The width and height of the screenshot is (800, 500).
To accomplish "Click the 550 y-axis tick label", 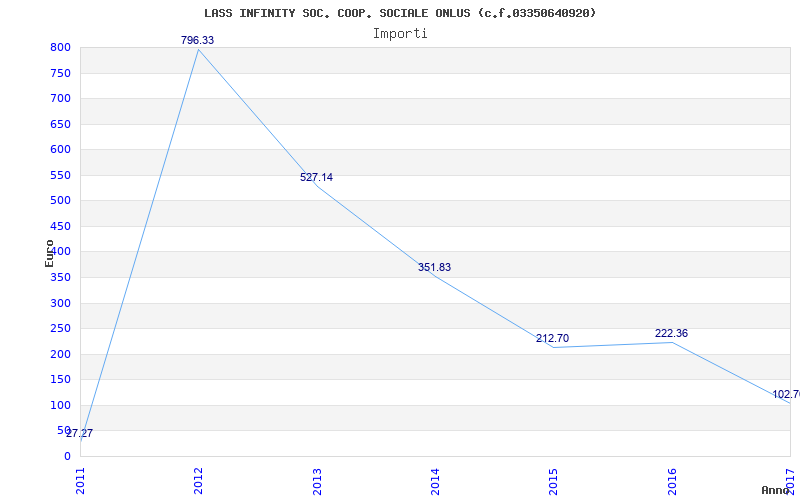I will (x=60, y=176).
